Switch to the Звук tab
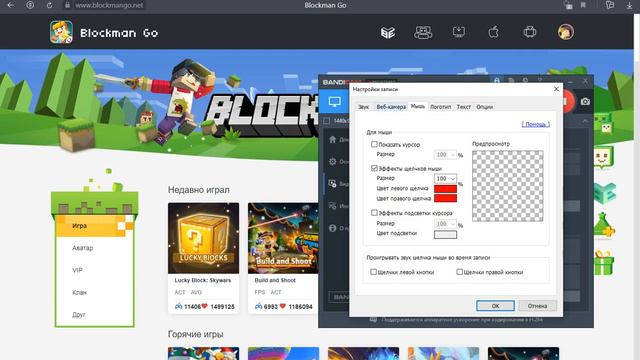The height and width of the screenshot is (360, 640). pyautogui.click(x=363, y=107)
